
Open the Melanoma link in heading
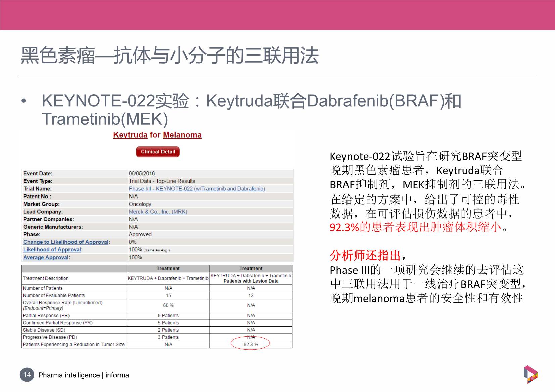point(182,135)
